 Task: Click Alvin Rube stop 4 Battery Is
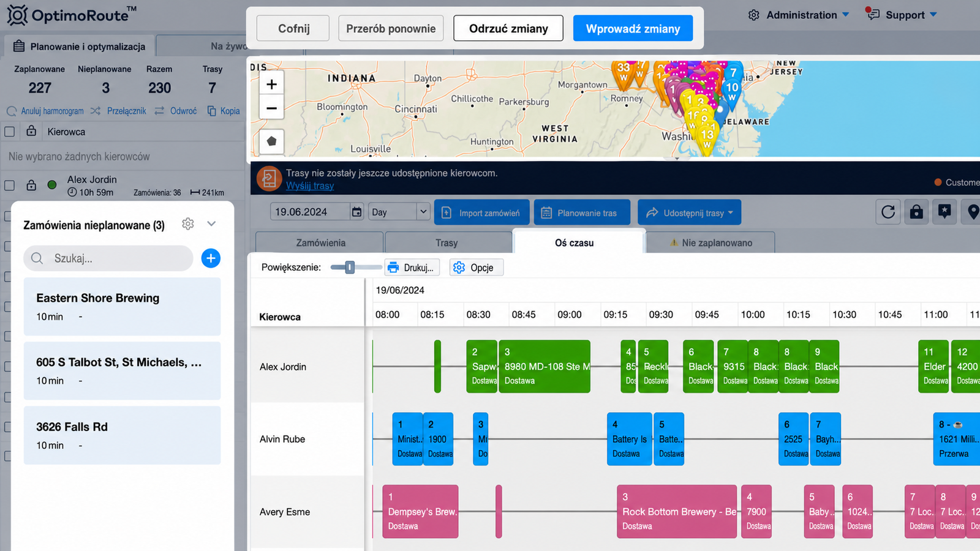tap(630, 439)
